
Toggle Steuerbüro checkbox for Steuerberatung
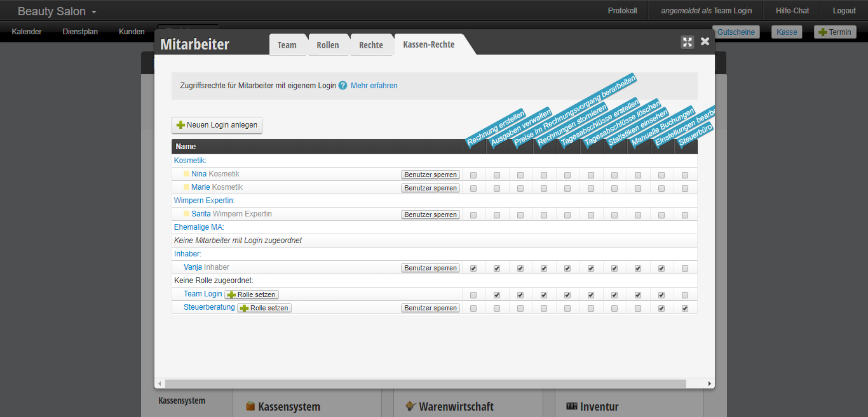(x=685, y=308)
